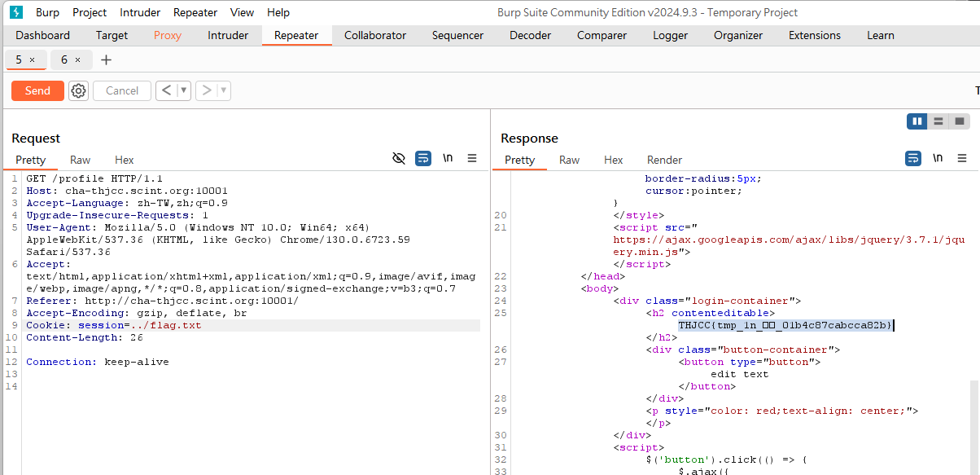Select Render view in Response panel

[665, 160]
